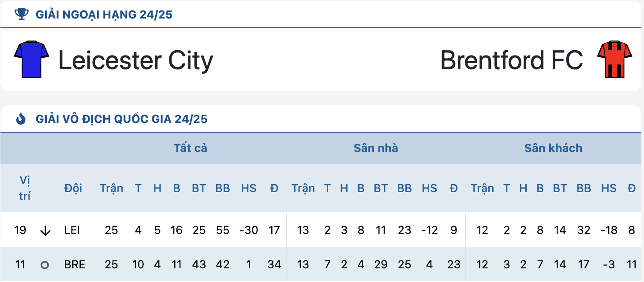Sort by the Vị trí column header

(25, 188)
